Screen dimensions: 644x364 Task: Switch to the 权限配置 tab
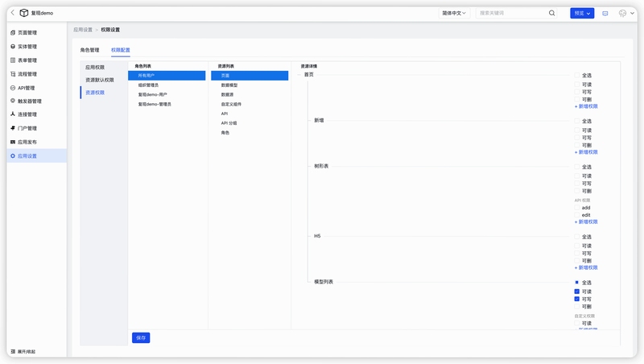(x=120, y=50)
